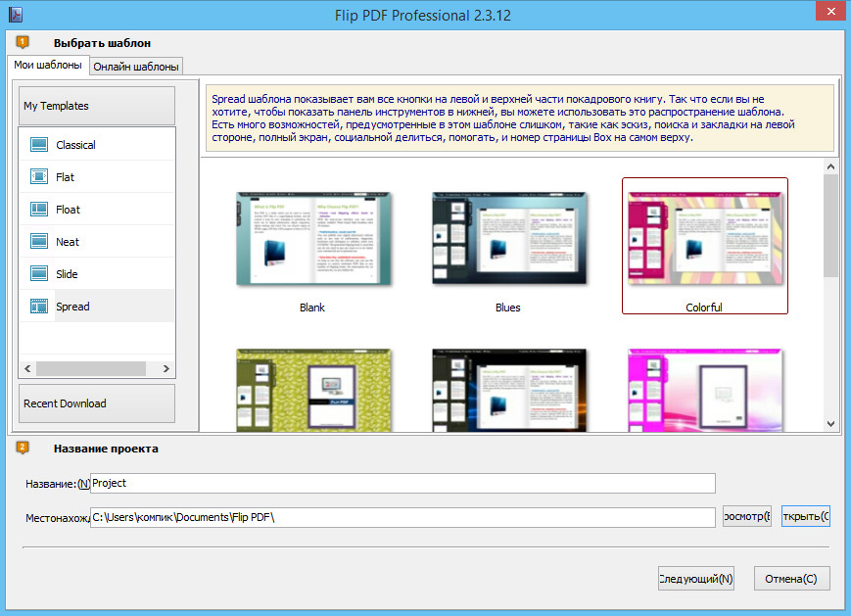
Task: Select the Float label in template list
Action: coord(68,210)
